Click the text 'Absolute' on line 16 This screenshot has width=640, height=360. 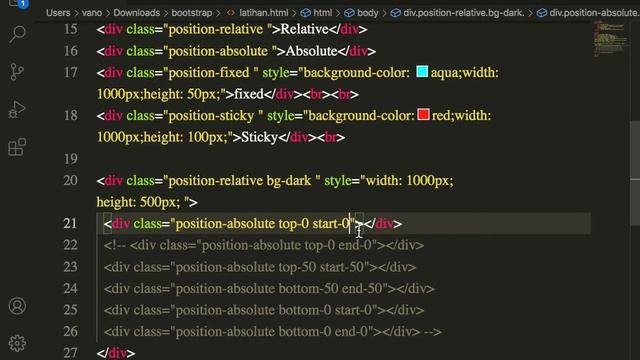coord(311,51)
